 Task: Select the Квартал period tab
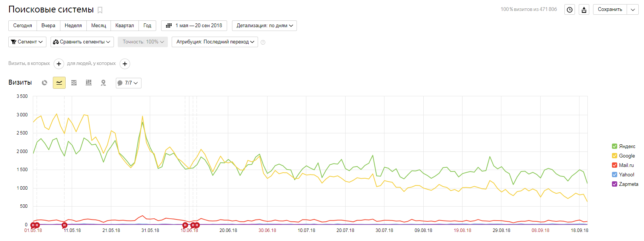(x=124, y=26)
